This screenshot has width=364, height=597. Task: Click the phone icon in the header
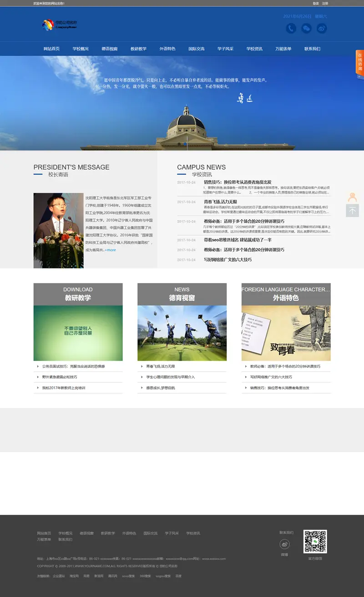click(291, 29)
